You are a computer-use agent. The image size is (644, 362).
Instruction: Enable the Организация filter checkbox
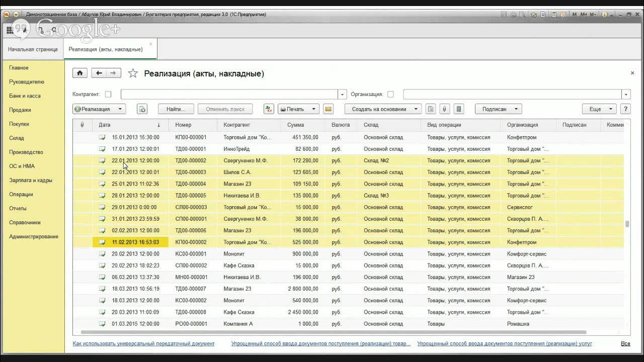tap(390, 94)
